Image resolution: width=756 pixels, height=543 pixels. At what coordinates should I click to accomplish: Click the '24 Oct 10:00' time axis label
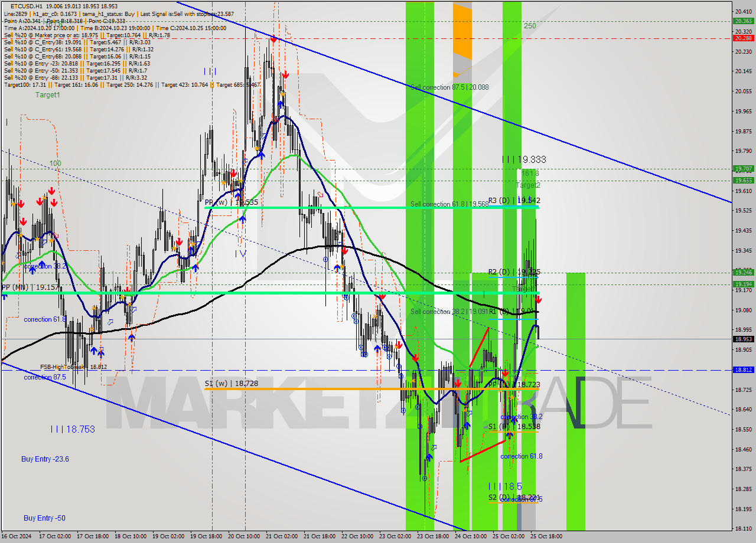pyautogui.click(x=471, y=537)
